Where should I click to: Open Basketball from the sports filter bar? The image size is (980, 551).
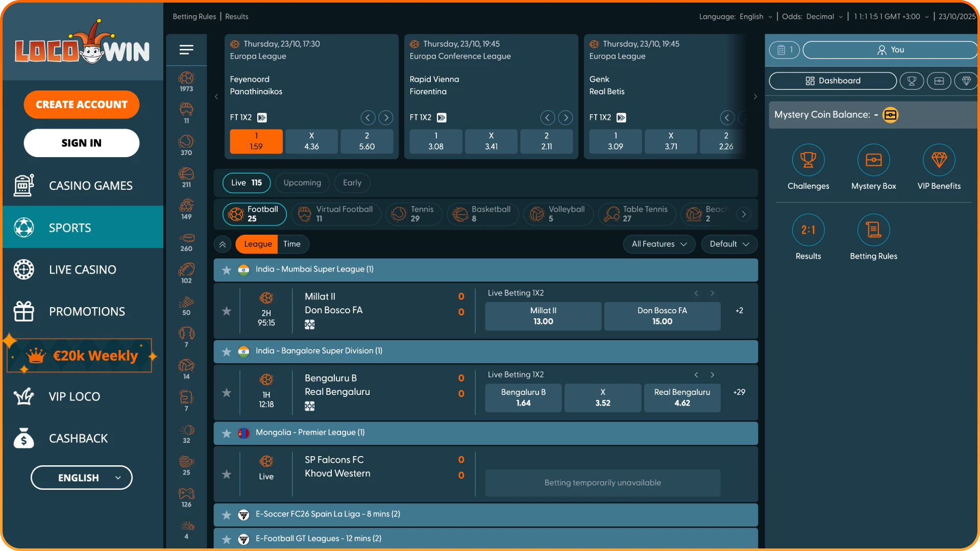[483, 214]
